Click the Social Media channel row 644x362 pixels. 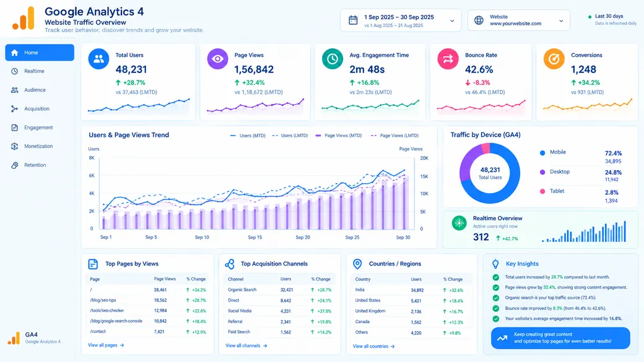tap(280, 311)
